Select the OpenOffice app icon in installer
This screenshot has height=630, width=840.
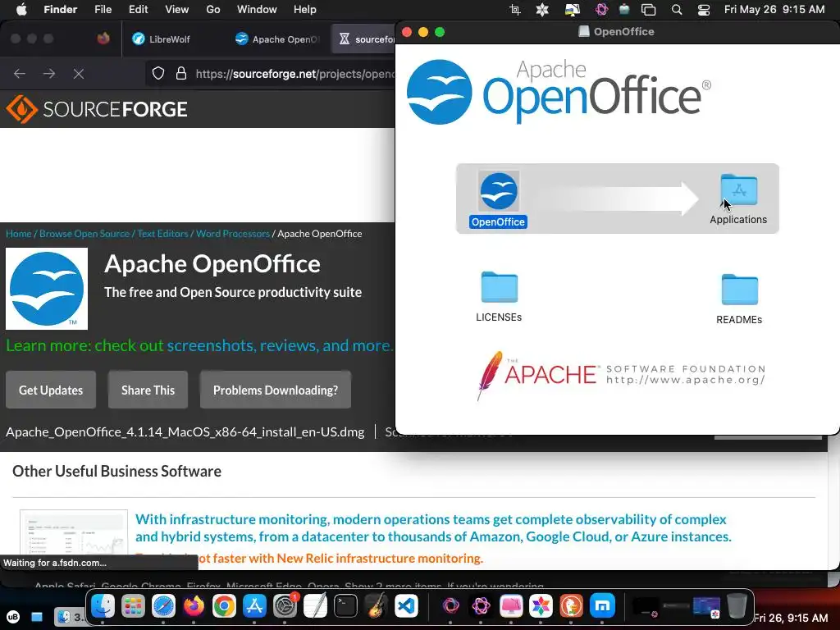click(x=498, y=190)
